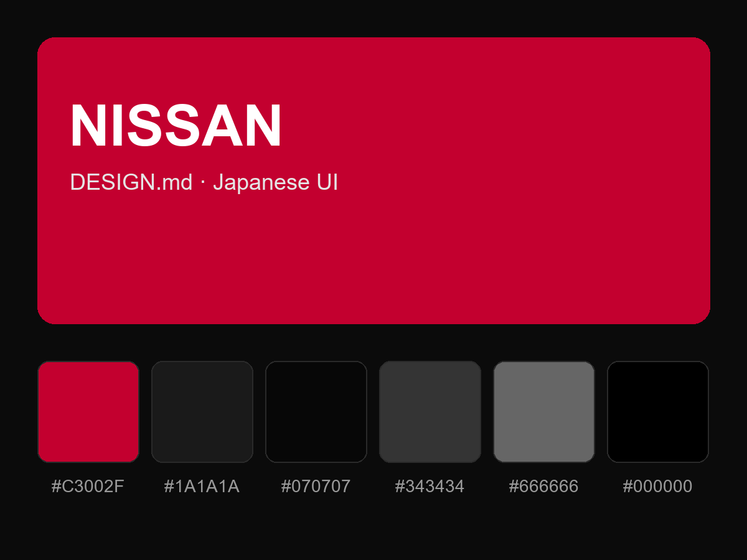Click the #070707 hex label
747x560 pixels.
point(316,487)
